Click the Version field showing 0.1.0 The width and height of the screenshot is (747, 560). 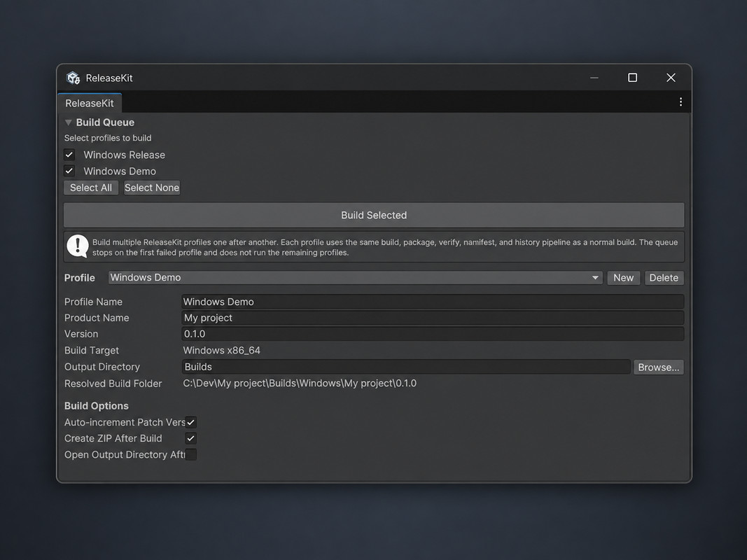click(x=433, y=334)
